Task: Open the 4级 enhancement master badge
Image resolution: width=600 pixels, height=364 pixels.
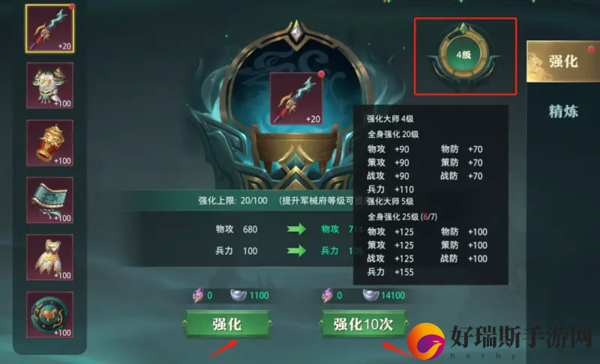Action: pyautogui.click(x=463, y=55)
